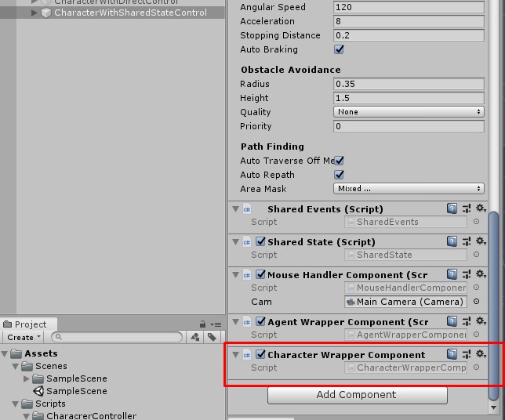Image resolution: width=505 pixels, height=420 pixels.
Task: Open presets for Agent Wrapper Component
Action: 467,321
